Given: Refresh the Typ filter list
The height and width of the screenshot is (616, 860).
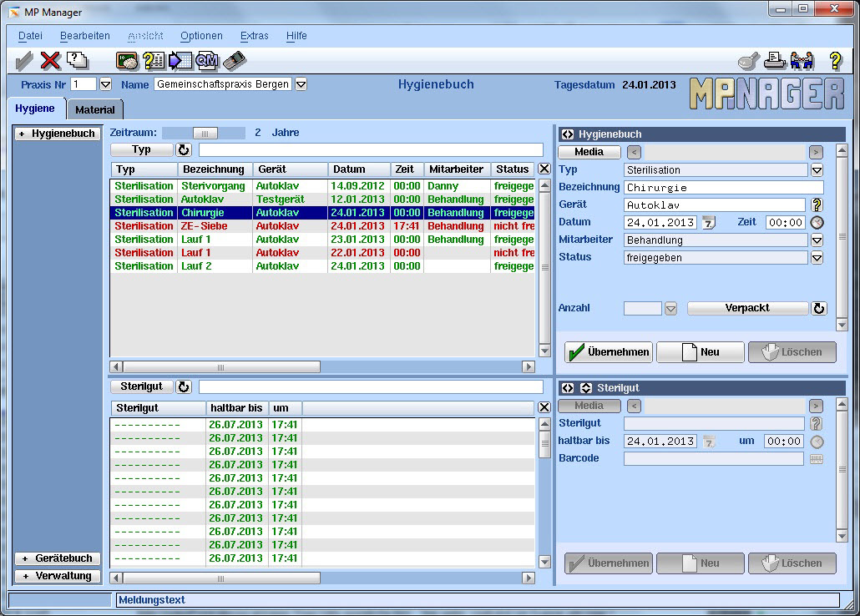Looking at the screenshot, I should click(183, 149).
